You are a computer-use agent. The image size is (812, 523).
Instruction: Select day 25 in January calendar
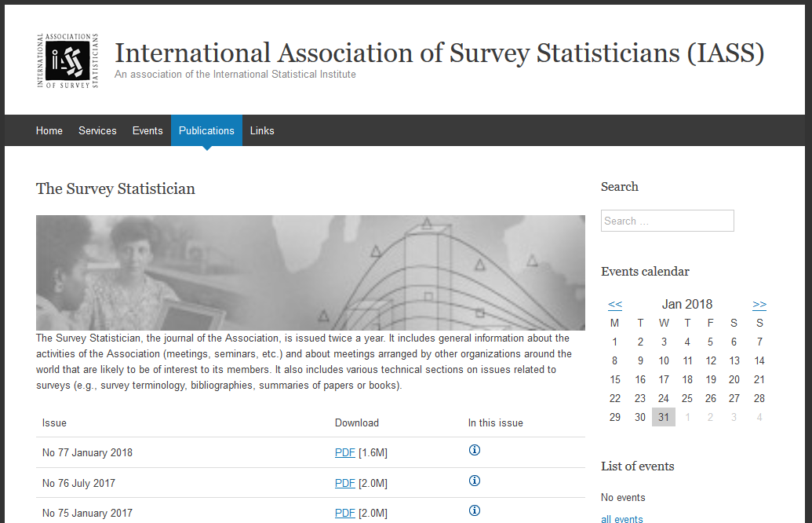click(x=687, y=399)
